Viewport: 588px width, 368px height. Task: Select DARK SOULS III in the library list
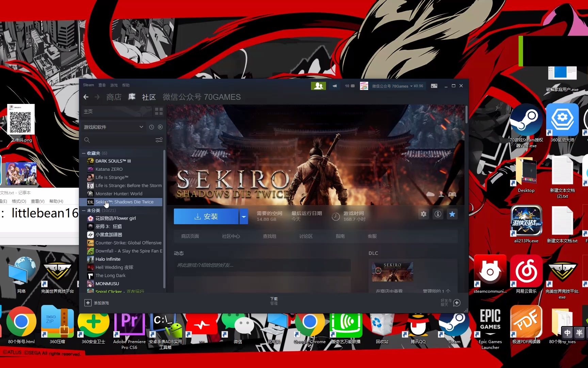(113, 161)
